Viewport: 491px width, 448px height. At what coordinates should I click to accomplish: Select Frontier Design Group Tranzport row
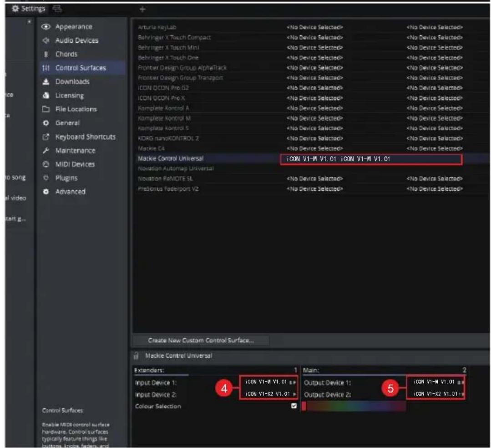pyautogui.click(x=312, y=78)
